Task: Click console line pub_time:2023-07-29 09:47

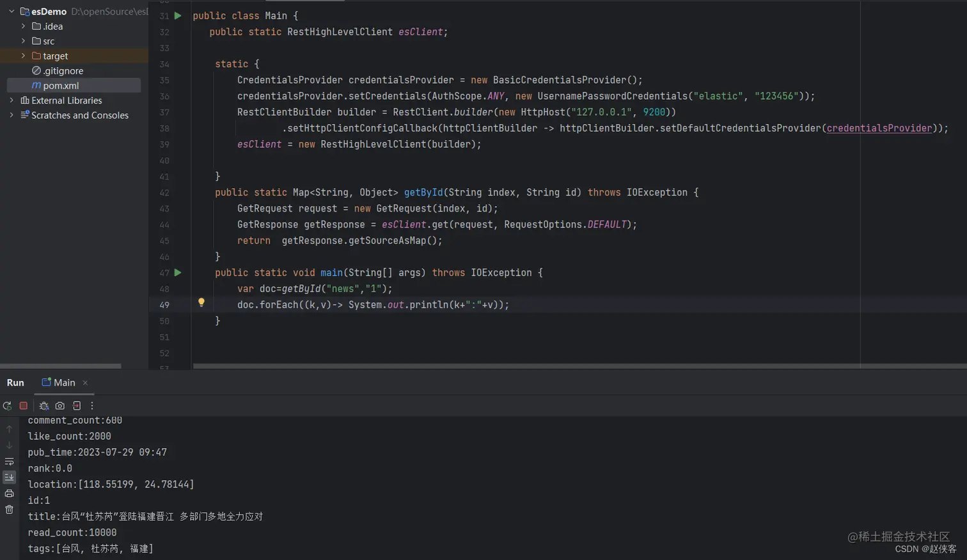Action: click(x=97, y=453)
